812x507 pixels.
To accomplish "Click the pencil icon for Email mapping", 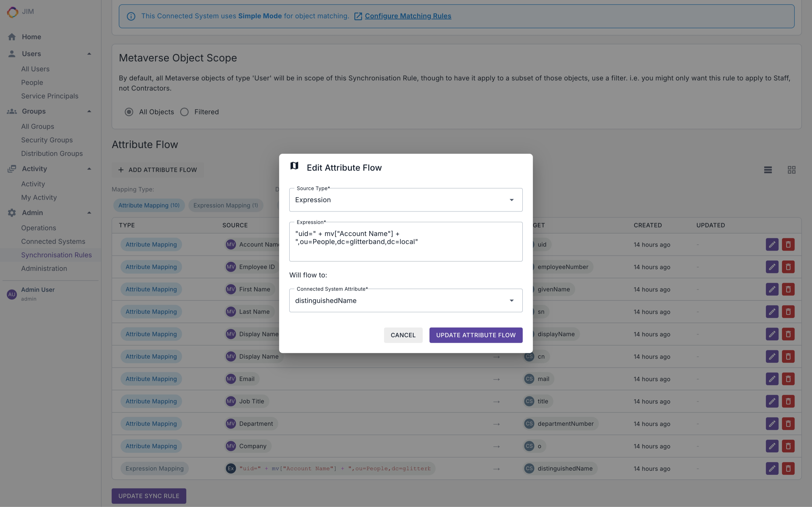I will pyautogui.click(x=772, y=379).
